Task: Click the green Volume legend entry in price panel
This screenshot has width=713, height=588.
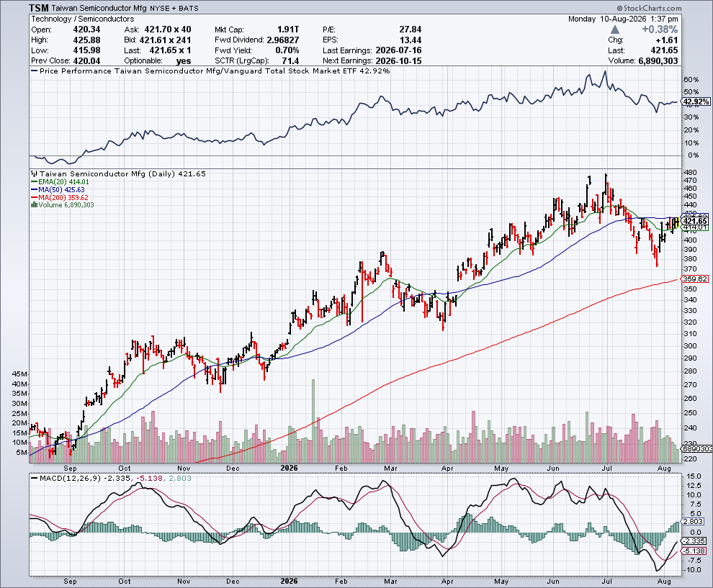Action: (x=62, y=205)
